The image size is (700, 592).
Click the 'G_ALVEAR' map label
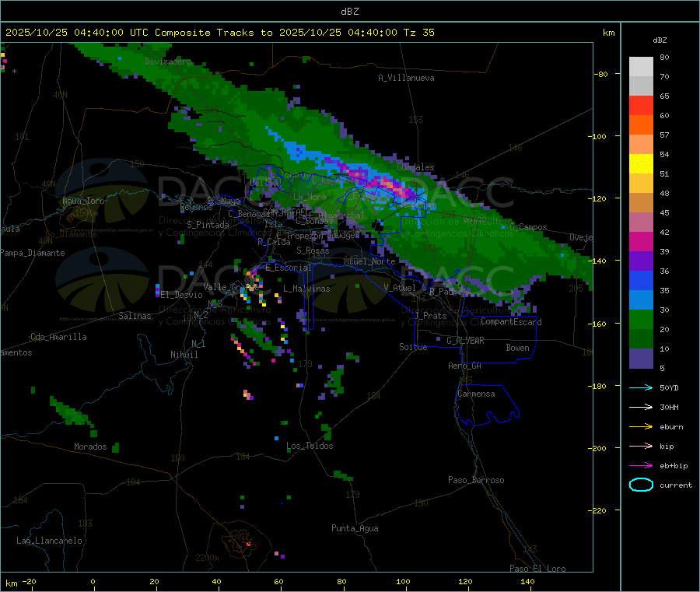point(465,341)
